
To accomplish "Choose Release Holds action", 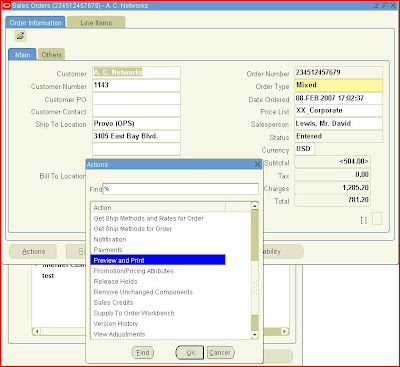I will [158, 281].
